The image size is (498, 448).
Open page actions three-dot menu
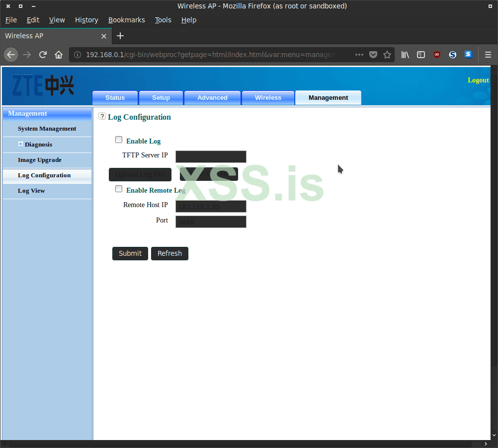(359, 55)
